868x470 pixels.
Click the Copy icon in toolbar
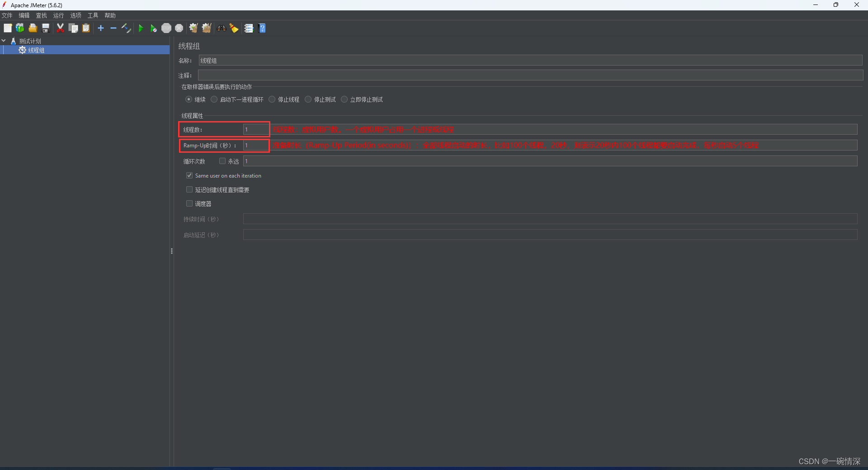click(73, 28)
